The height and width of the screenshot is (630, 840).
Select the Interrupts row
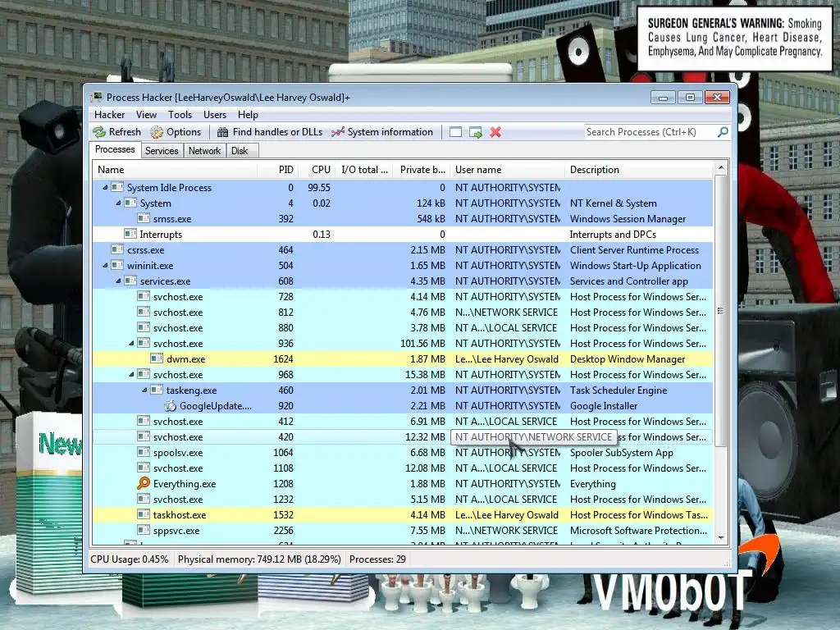click(403, 234)
